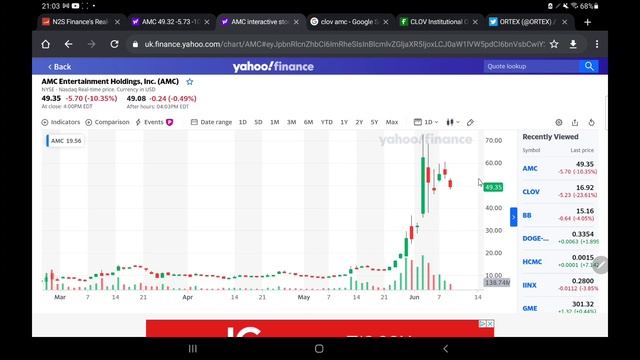The width and height of the screenshot is (640, 360).
Task: Close the ad with the X icon
Action: 490,323
